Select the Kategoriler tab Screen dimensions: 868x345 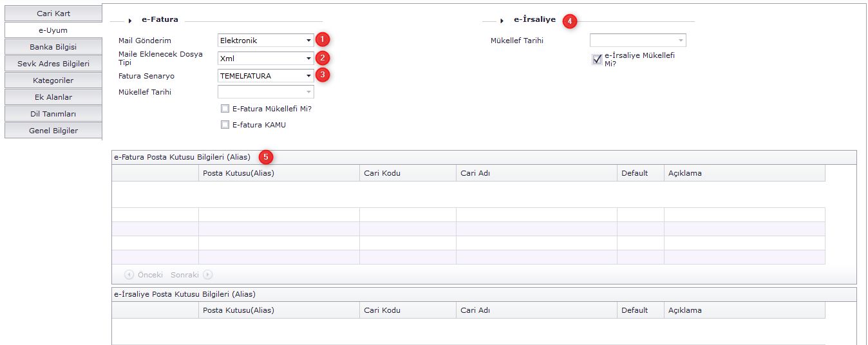click(53, 80)
